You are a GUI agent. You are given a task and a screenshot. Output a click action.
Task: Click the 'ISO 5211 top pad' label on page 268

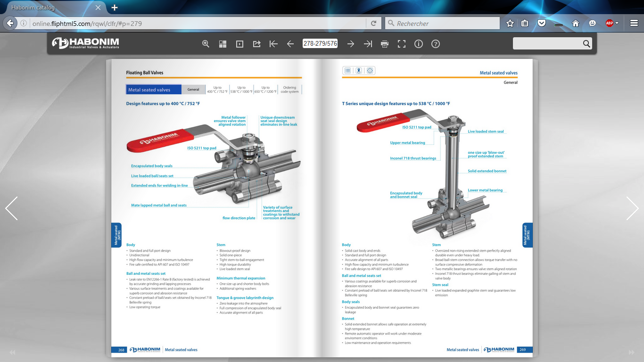tap(202, 148)
